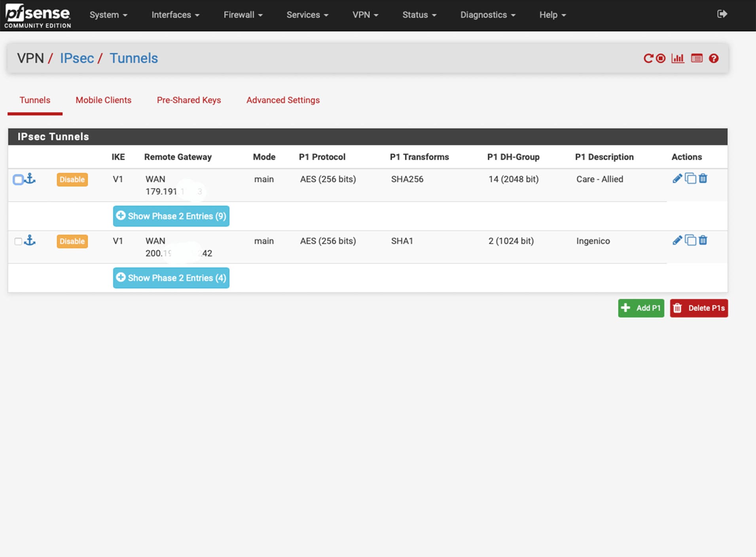Edit the Care - Allied tunnel

[677, 179]
